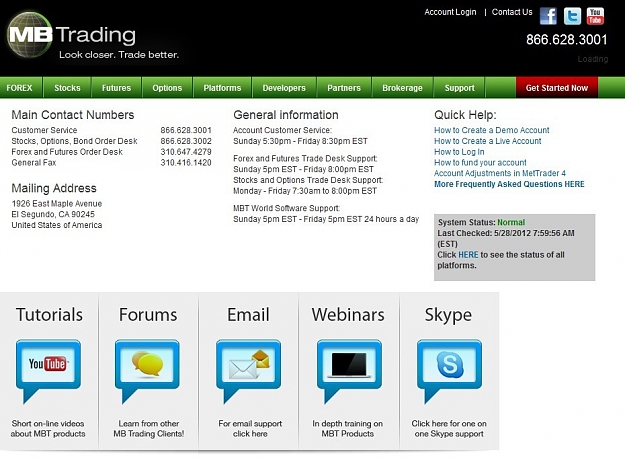Screen dimensions: 625x460
Task: Open the Skype logo icon
Action: coord(449,371)
